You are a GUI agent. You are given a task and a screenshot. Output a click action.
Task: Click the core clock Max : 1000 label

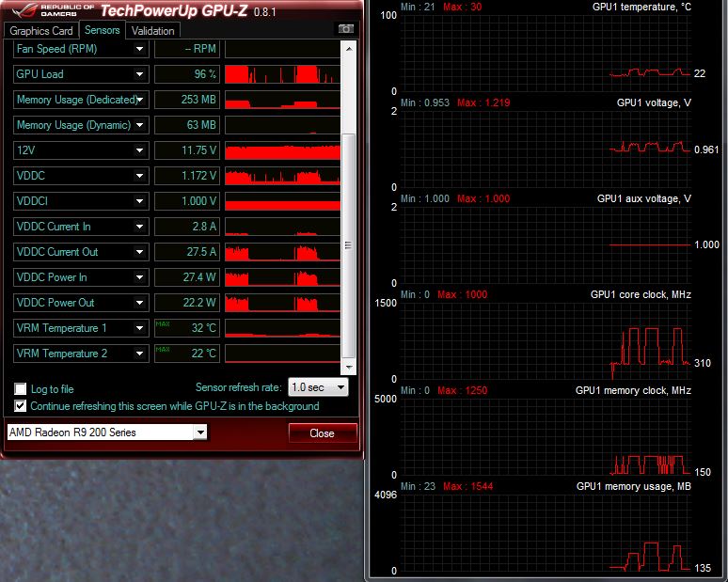tap(463, 294)
